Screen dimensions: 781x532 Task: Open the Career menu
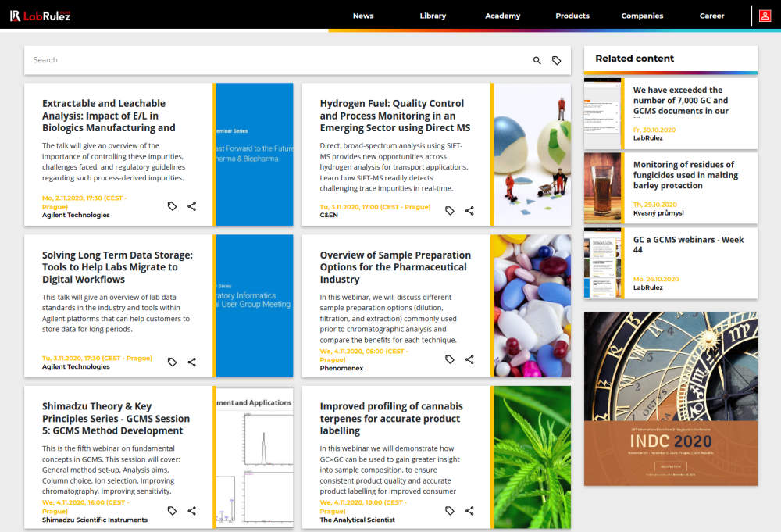pos(711,16)
